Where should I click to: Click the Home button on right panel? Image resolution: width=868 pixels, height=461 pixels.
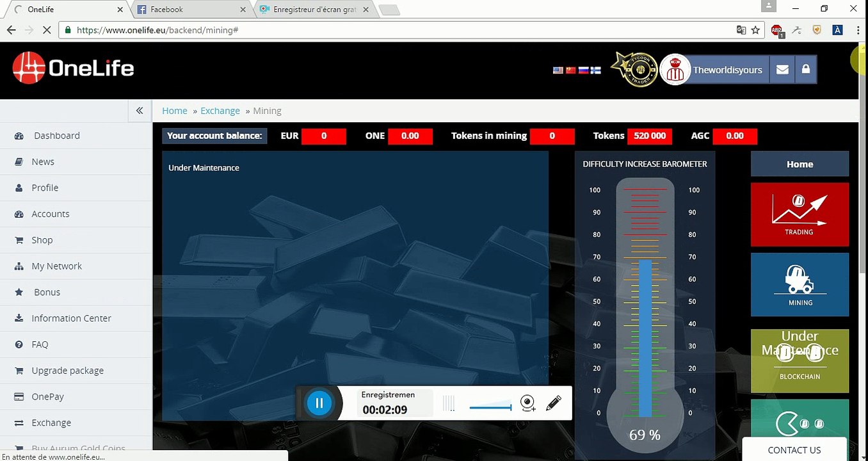click(x=800, y=164)
